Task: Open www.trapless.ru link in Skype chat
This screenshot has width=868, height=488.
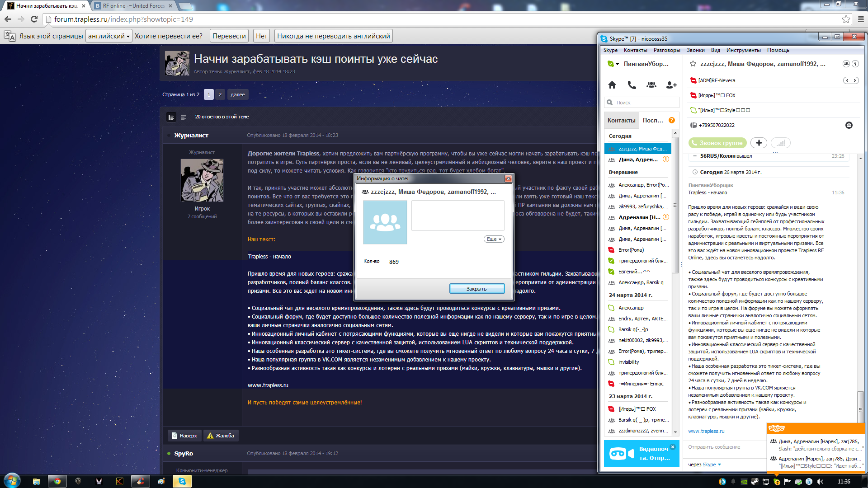Action: 706,431
